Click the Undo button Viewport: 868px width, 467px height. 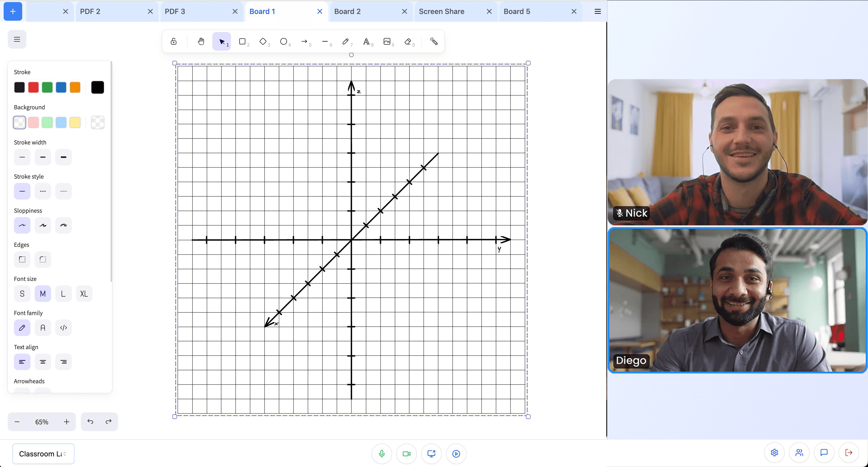tap(90, 422)
